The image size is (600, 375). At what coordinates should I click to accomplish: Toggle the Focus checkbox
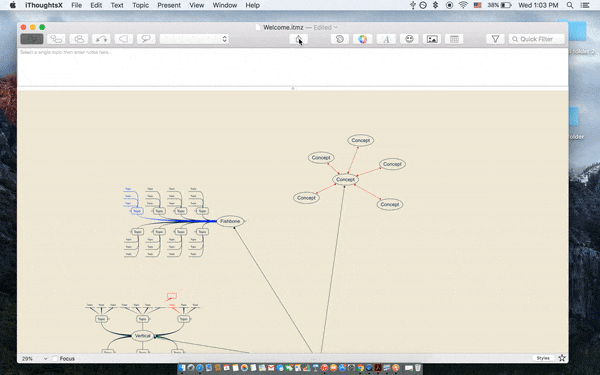coord(55,359)
